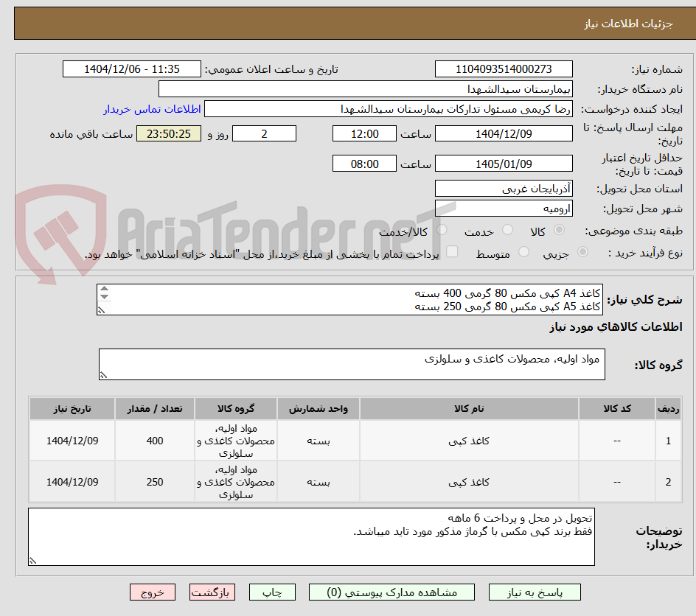Viewport: 696px width, 616px height.
Task: Click the تاریخ نیاز column header
Action: click(x=72, y=408)
